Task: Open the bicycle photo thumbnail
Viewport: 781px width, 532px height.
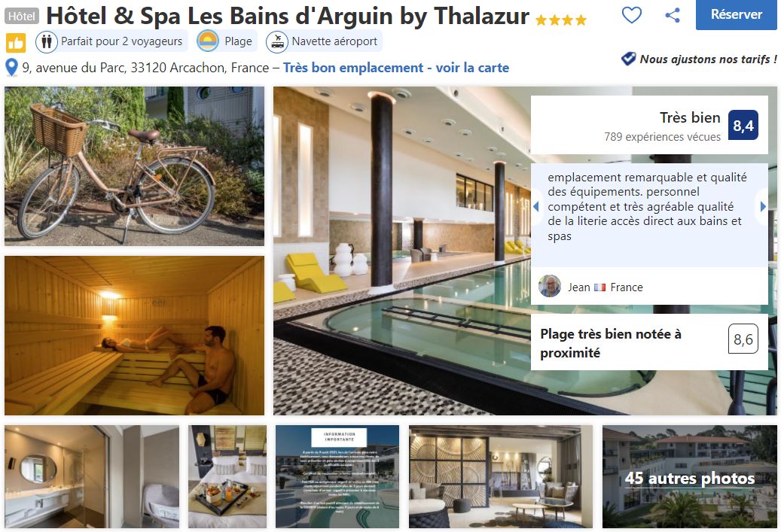Action: click(135, 166)
